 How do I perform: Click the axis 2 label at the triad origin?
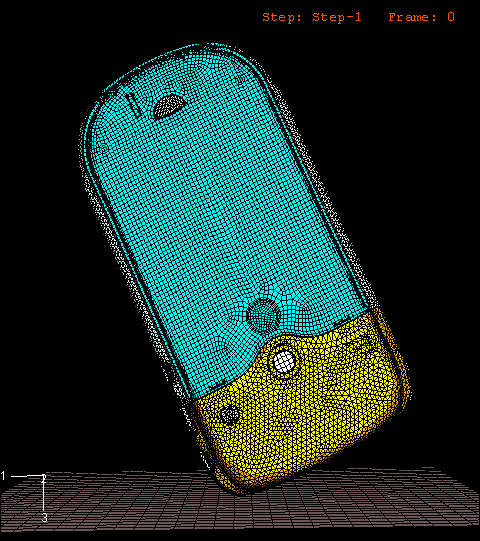tap(44, 479)
